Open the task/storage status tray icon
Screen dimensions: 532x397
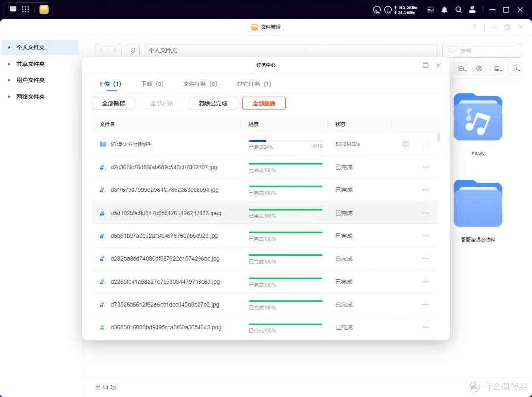pos(431,10)
